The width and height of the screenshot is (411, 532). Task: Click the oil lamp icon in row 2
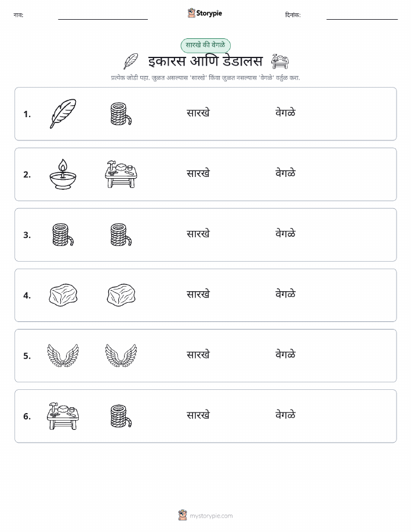63,174
